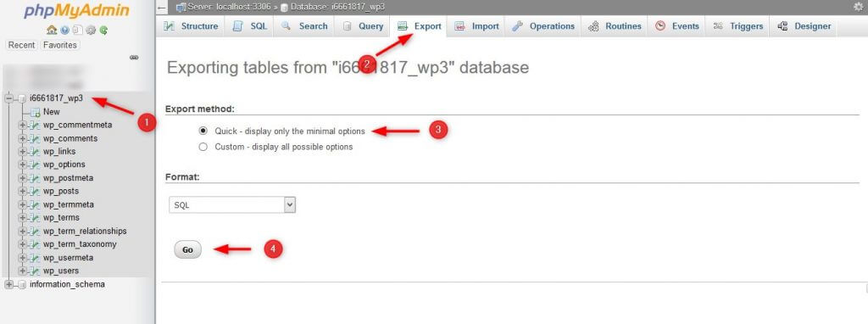Expand wp_users table node
The image size is (868, 324).
click(x=23, y=271)
